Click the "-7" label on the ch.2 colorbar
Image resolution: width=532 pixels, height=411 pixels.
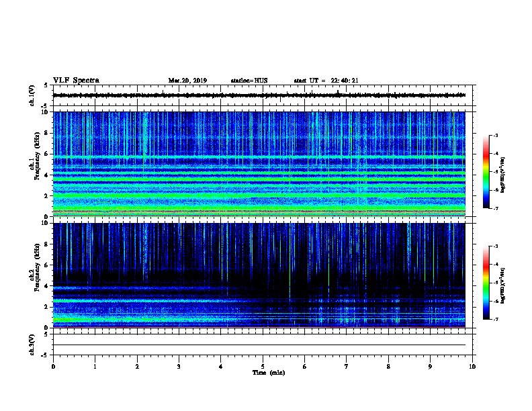click(x=495, y=319)
